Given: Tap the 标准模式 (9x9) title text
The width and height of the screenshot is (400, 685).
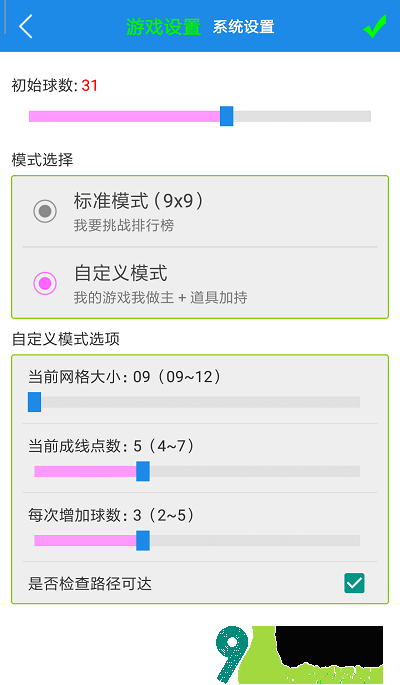Looking at the screenshot, I should pos(138,201).
